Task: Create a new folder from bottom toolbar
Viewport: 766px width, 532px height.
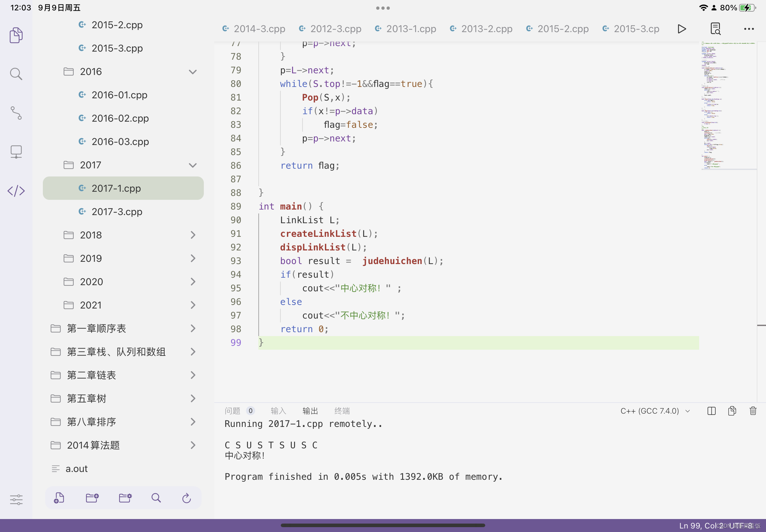Action: (x=92, y=498)
